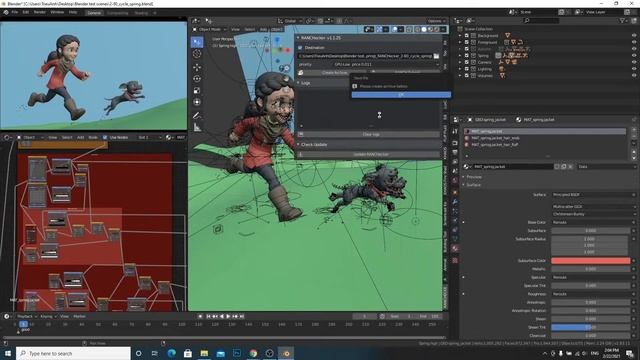Select the Annotate pencil tool
This screenshot has width=640, height=360.
coord(197,116)
